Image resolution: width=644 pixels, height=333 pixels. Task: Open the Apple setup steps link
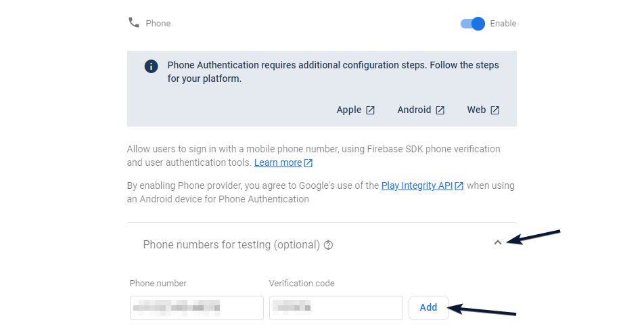click(x=349, y=110)
